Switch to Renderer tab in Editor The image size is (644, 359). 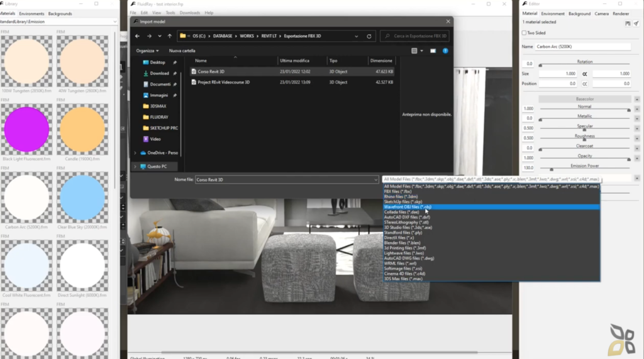click(x=621, y=14)
